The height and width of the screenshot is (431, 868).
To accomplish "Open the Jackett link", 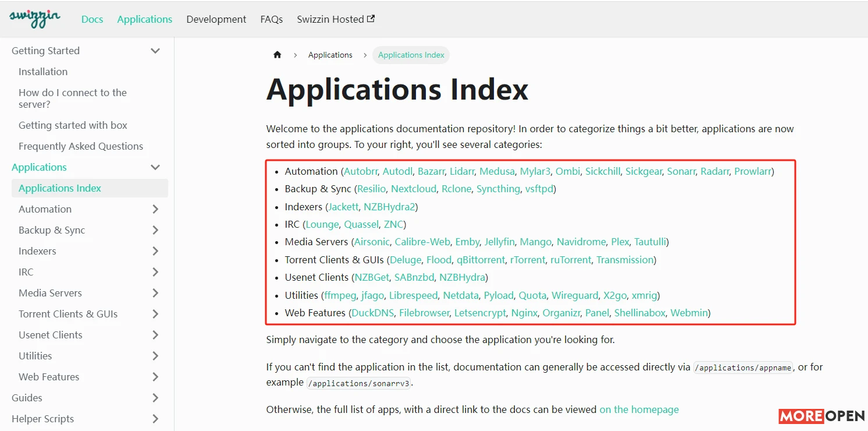I will pyautogui.click(x=344, y=207).
